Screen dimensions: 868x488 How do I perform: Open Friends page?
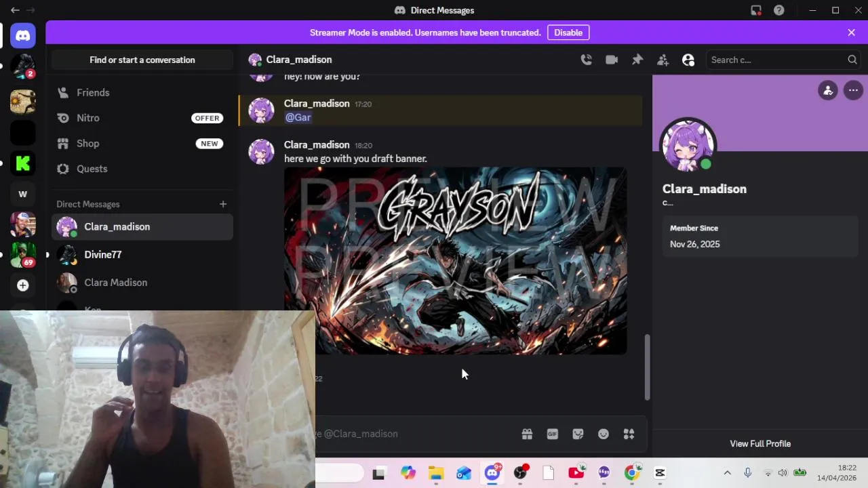pos(142,92)
